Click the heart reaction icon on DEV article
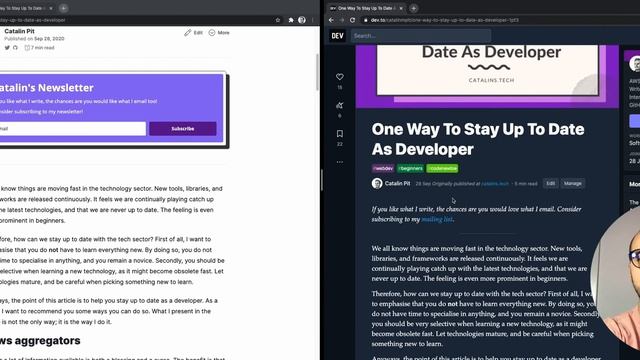 pos(340,77)
